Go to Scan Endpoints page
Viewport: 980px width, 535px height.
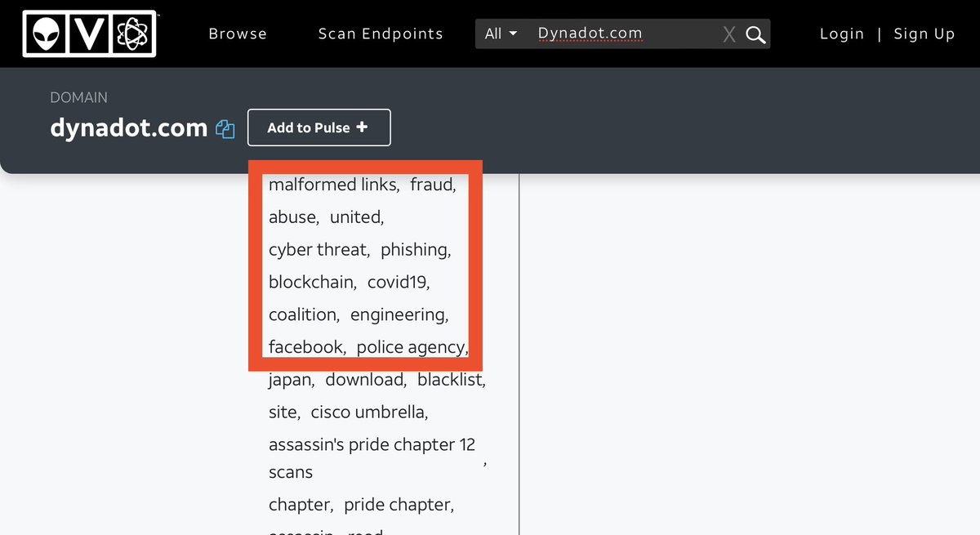pos(381,34)
